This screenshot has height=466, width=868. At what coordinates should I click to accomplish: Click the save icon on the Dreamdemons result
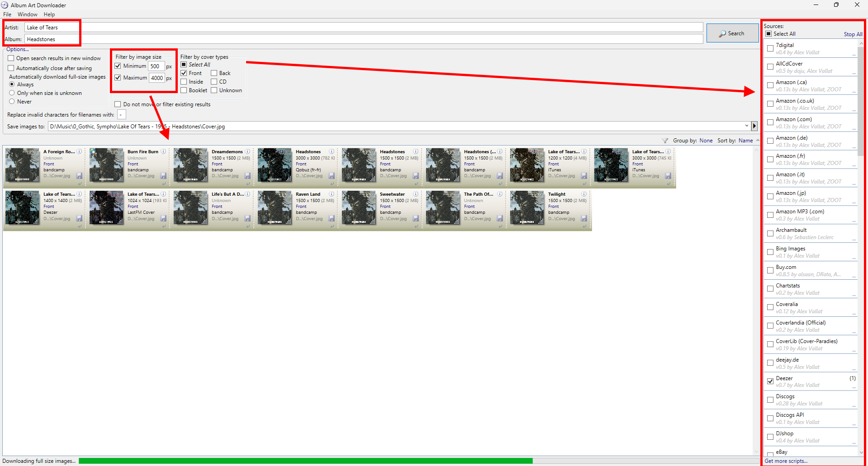click(x=247, y=176)
